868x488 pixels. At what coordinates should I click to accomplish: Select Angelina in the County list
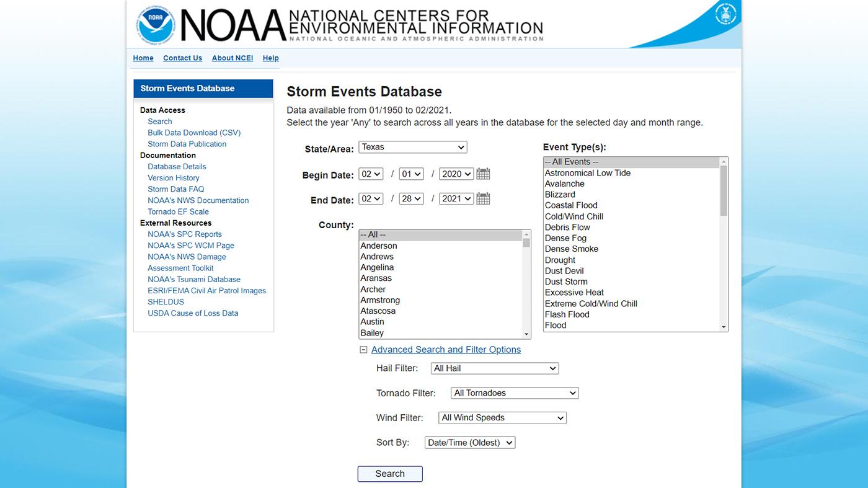click(377, 268)
